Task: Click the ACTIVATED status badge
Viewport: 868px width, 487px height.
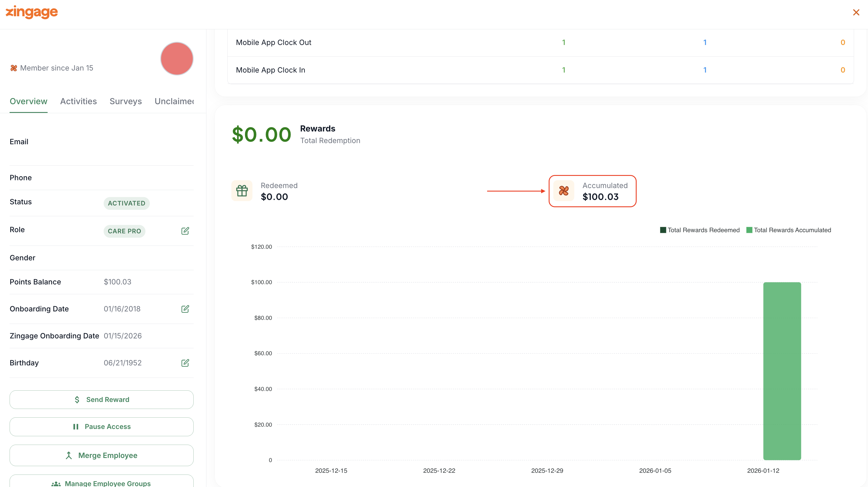Action: coord(127,203)
